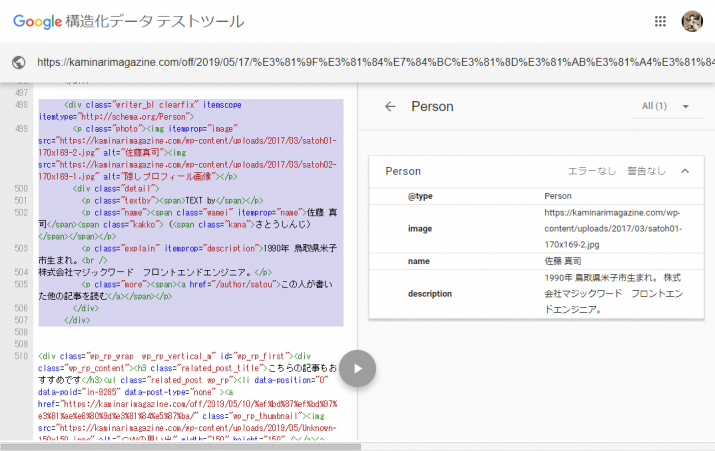The height and width of the screenshot is (451, 715).
Task: Click the 警告なし status label
Action: coord(646,171)
